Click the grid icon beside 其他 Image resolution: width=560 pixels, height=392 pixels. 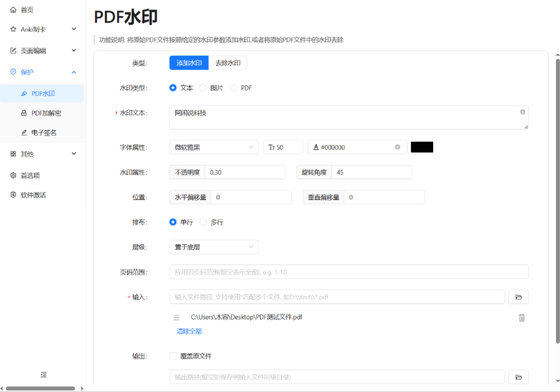click(13, 154)
